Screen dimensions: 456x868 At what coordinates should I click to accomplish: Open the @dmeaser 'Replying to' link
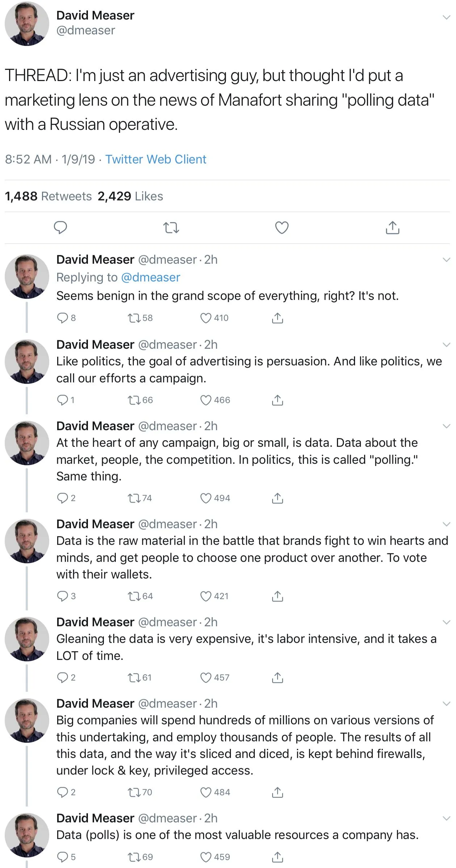(150, 277)
